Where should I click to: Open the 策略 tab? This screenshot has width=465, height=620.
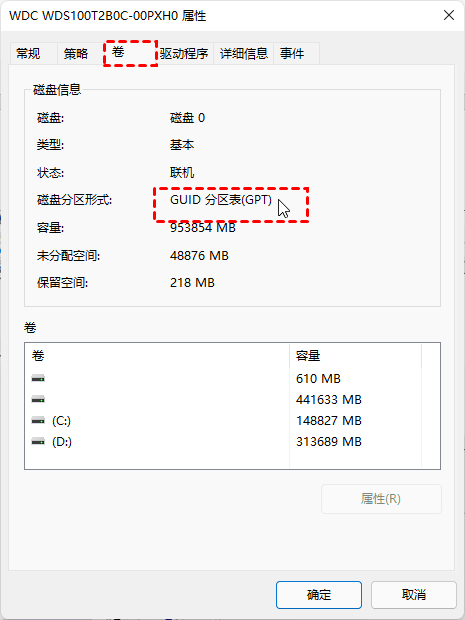pos(76,53)
